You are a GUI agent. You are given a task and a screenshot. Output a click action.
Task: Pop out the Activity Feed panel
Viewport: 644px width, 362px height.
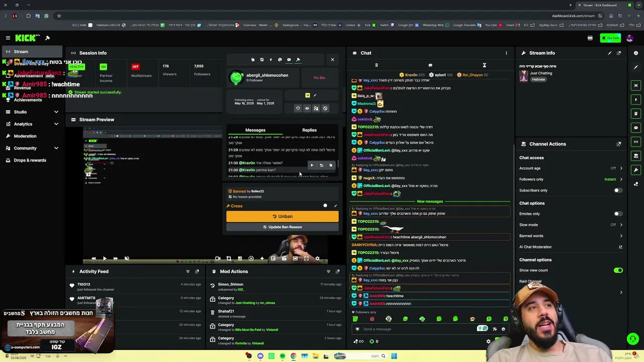(x=197, y=271)
